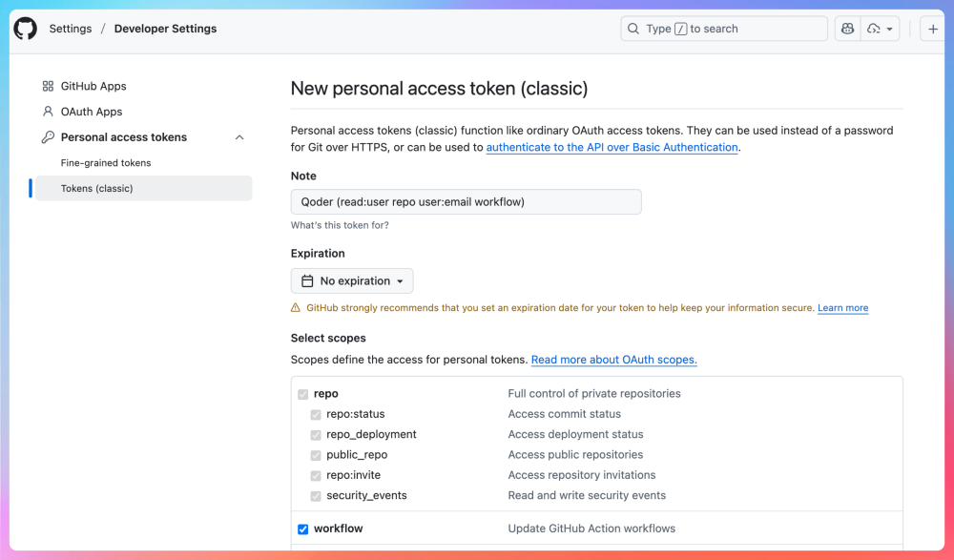
Task: Toggle the public_repo scope checkbox
Action: click(x=316, y=455)
